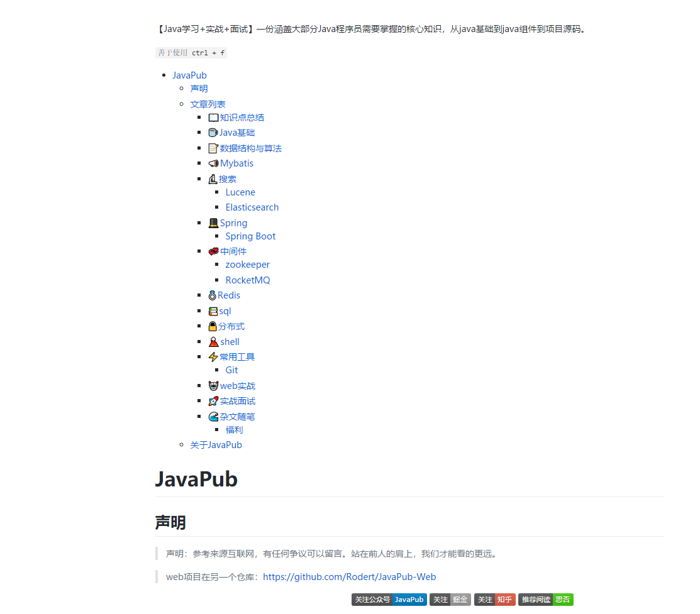Open 知识点总结 link
The height and width of the screenshot is (614, 700).
242,118
